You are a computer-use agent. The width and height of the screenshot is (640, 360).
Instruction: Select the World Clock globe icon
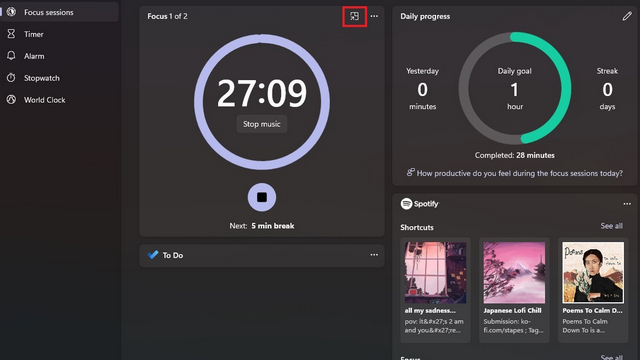tap(11, 100)
